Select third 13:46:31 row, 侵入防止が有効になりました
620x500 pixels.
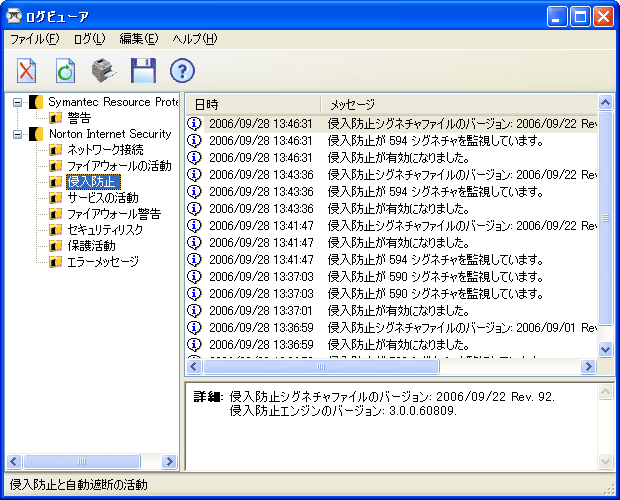click(x=391, y=158)
